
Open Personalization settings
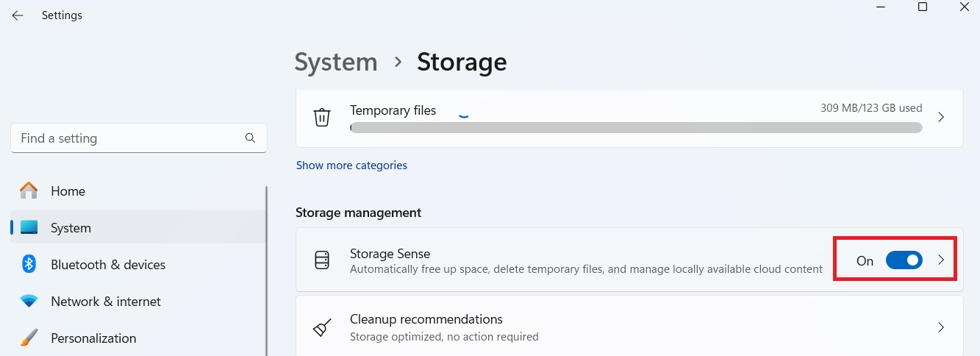[138, 338]
